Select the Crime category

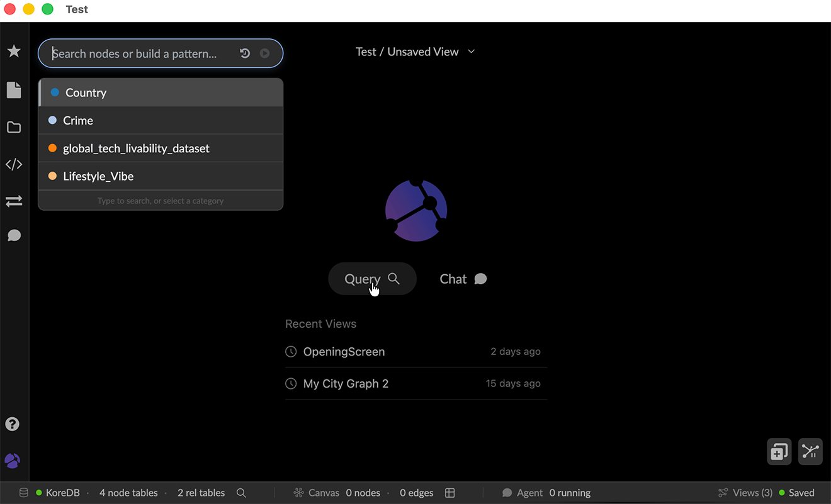click(161, 120)
